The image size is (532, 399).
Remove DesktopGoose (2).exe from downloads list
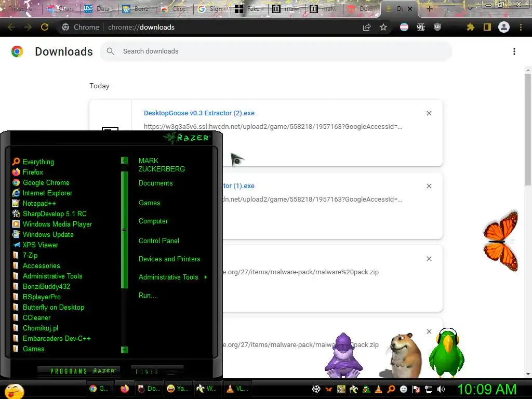pos(429,113)
